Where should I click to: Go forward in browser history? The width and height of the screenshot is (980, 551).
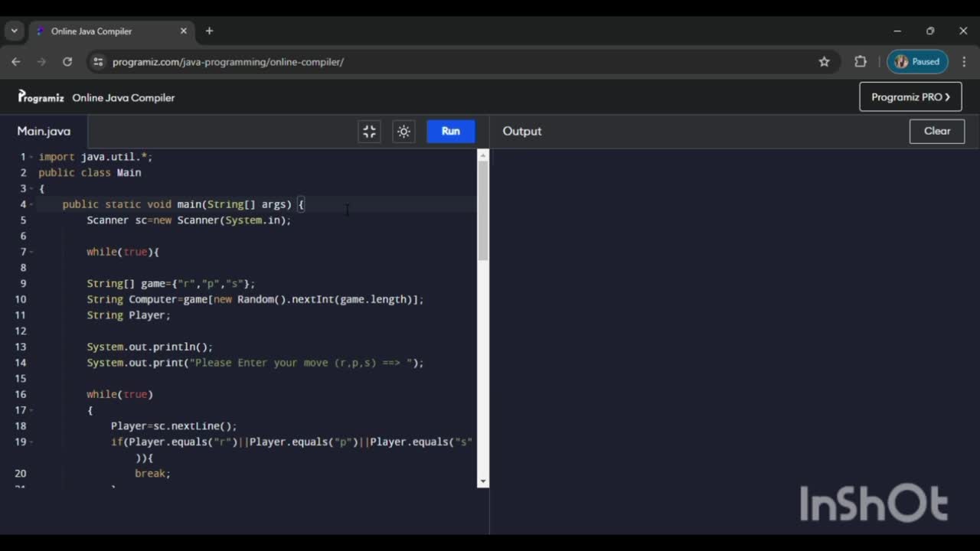41,62
